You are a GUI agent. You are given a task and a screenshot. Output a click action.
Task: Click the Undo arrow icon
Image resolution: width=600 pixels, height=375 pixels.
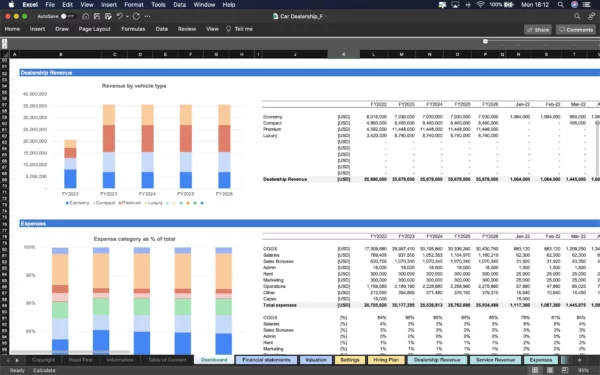[x=119, y=16]
